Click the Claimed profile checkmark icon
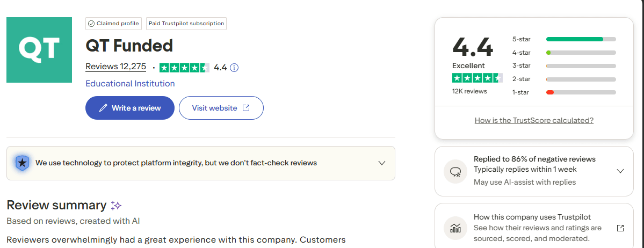The width and height of the screenshot is (644, 248). [x=91, y=24]
